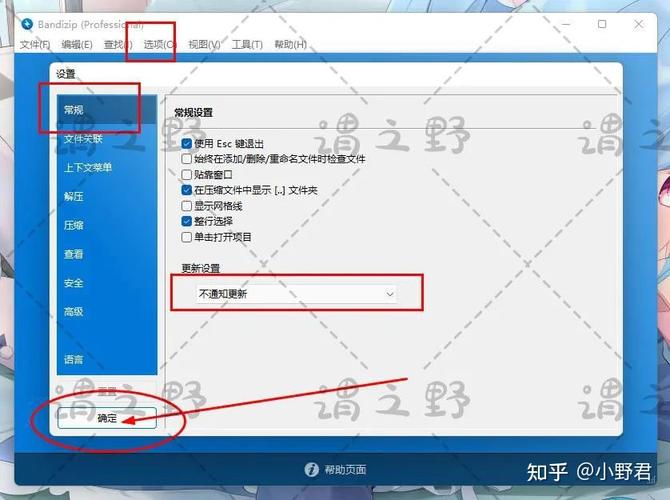670x500 pixels.
Task: Click the 更新设置 section label
Action: click(200, 268)
